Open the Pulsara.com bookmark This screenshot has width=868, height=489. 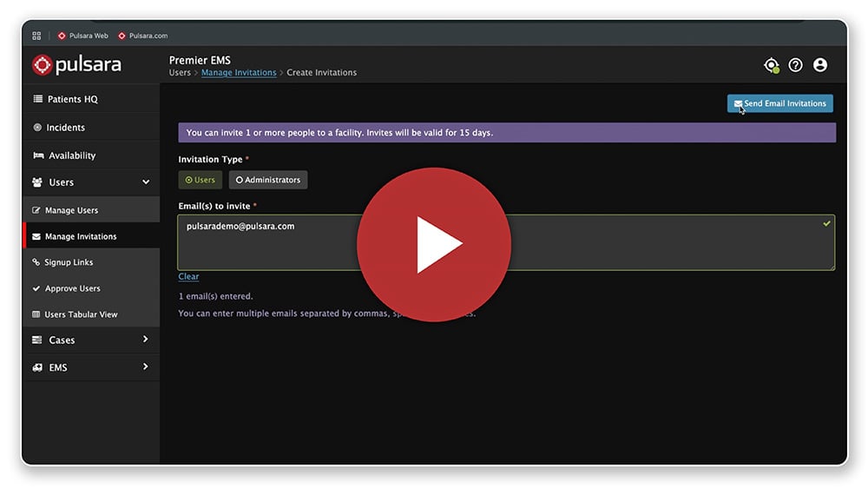[143, 36]
